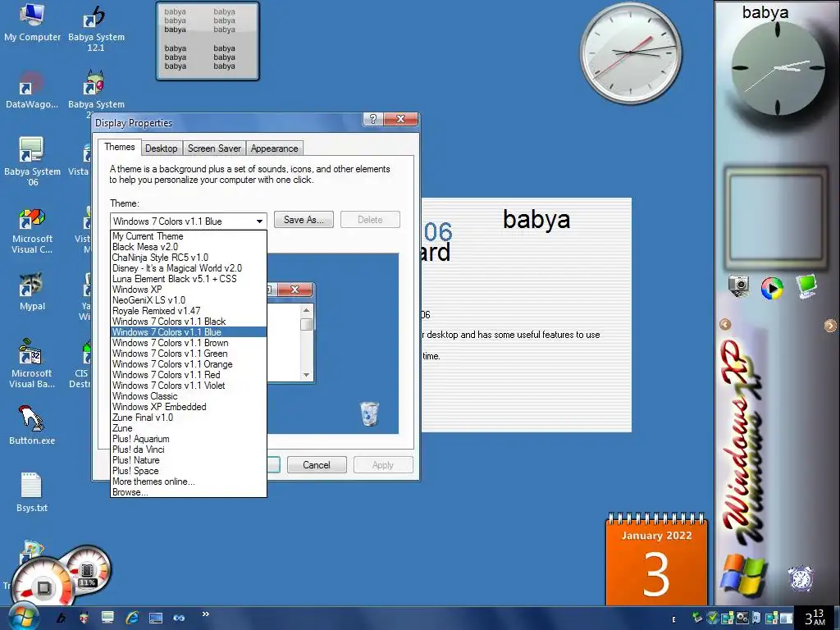840x630 pixels.
Task: Select the Themes tab
Action: (x=120, y=147)
